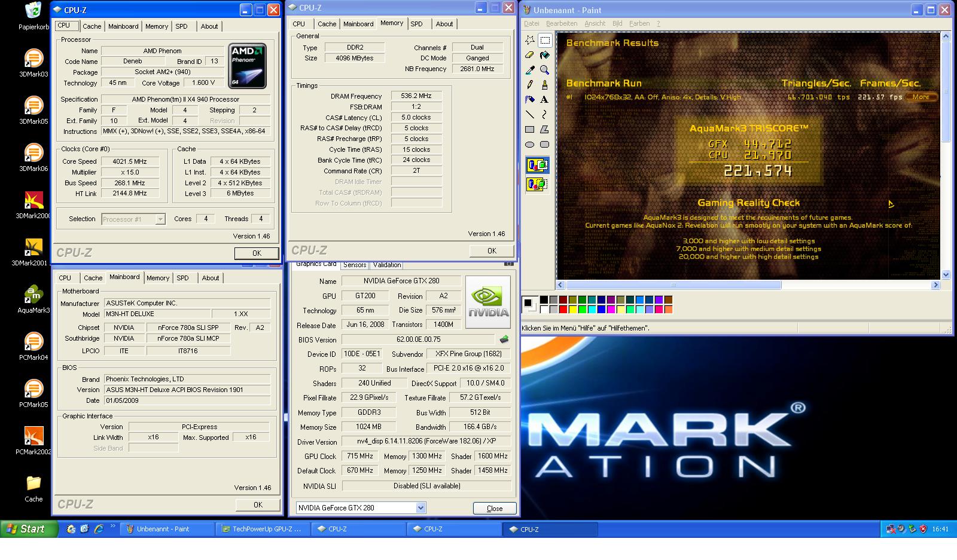Viewport: 957px width, 560px height.
Task: Choose the Ellipse shape tool
Action: coord(530,144)
